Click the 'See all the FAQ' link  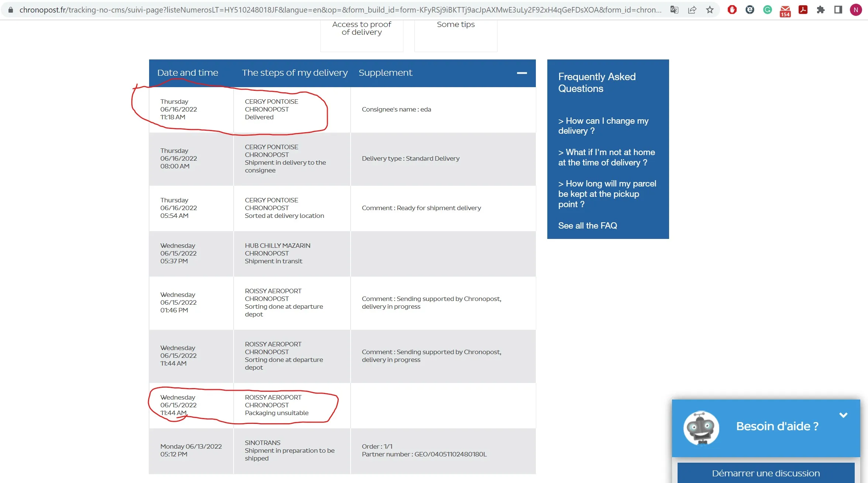coord(588,226)
